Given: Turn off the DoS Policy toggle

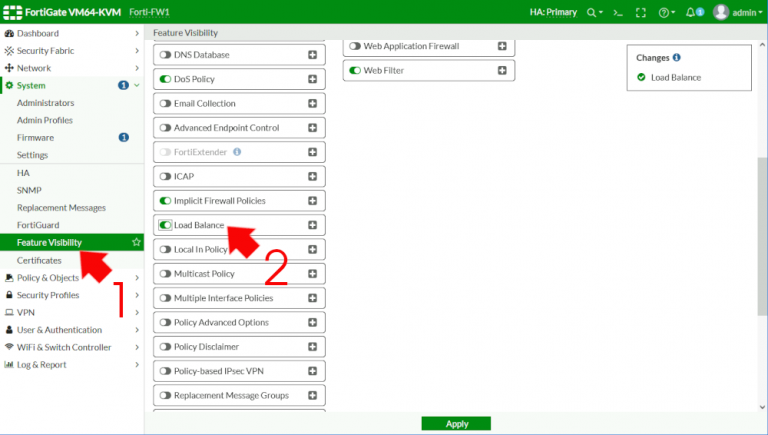Looking at the screenshot, I should pyautogui.click(x=165, y=79).
